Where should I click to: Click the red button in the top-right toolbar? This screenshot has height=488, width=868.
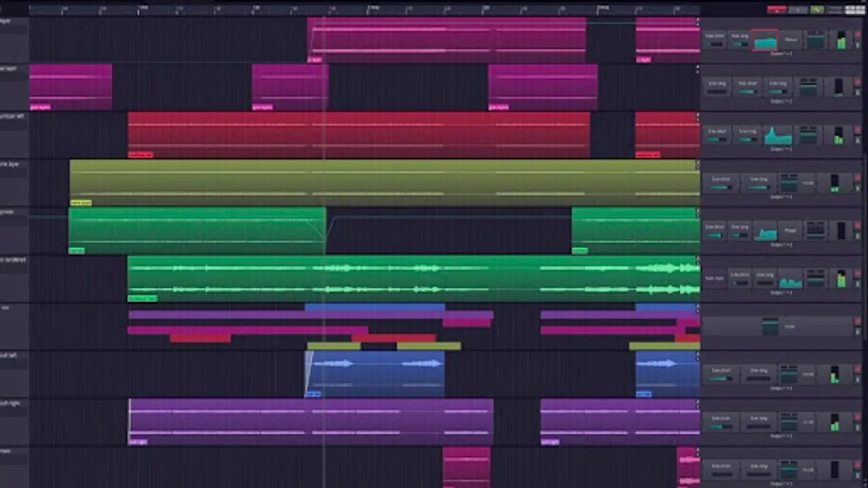tap(777, 9)
